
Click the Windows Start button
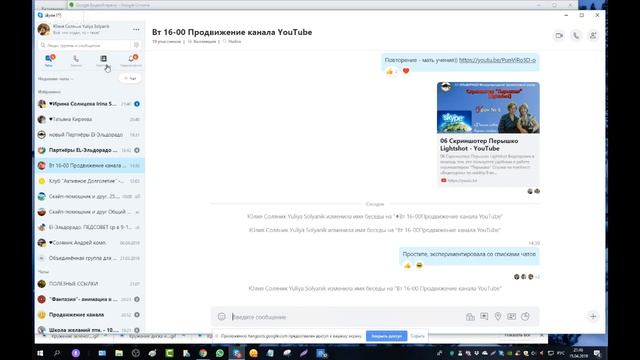click(40, 353)
